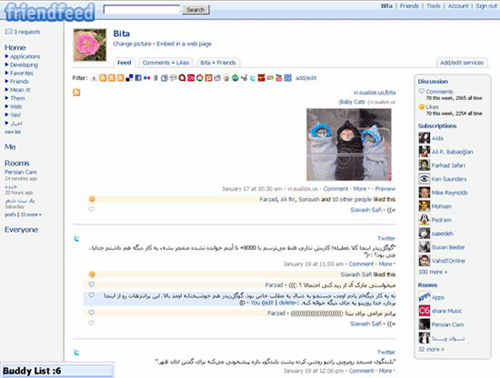Screen dimensions: 500x378
Task: Open Me section in sidebar
Action: (x=10, y=147)
